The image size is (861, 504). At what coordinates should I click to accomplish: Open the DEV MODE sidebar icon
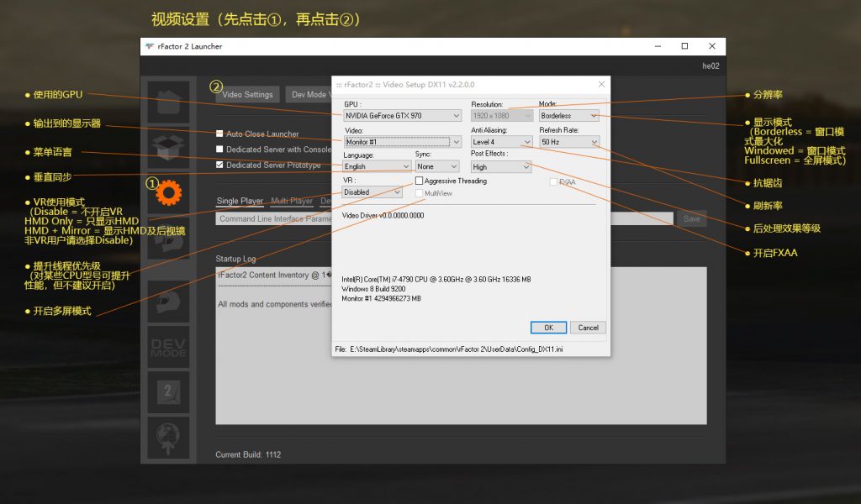[168, 347]
